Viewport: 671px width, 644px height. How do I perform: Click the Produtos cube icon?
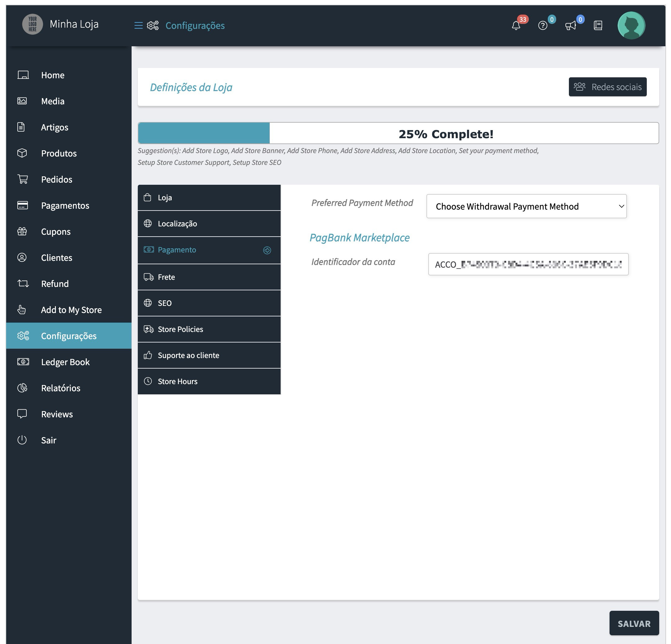[22, 153]
